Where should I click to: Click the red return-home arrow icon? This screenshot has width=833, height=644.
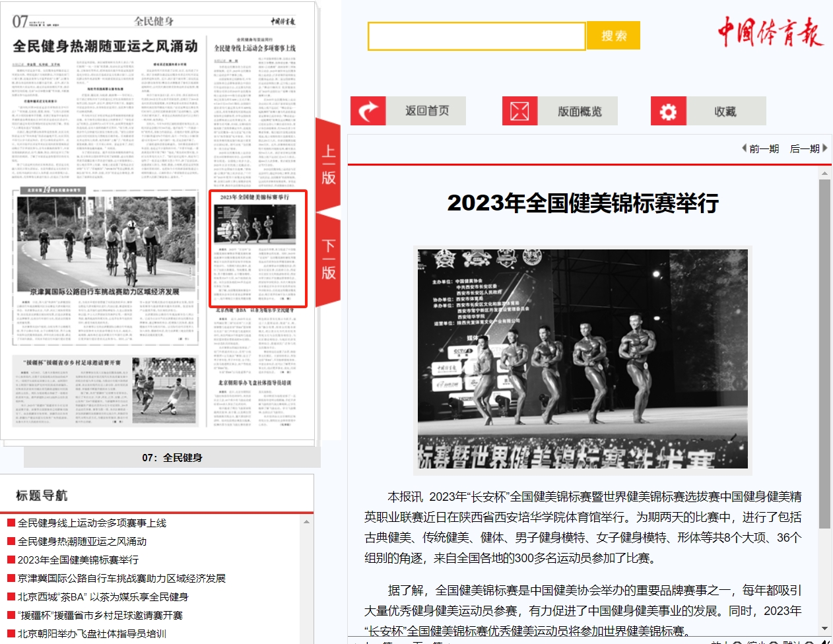coord(368,111)
